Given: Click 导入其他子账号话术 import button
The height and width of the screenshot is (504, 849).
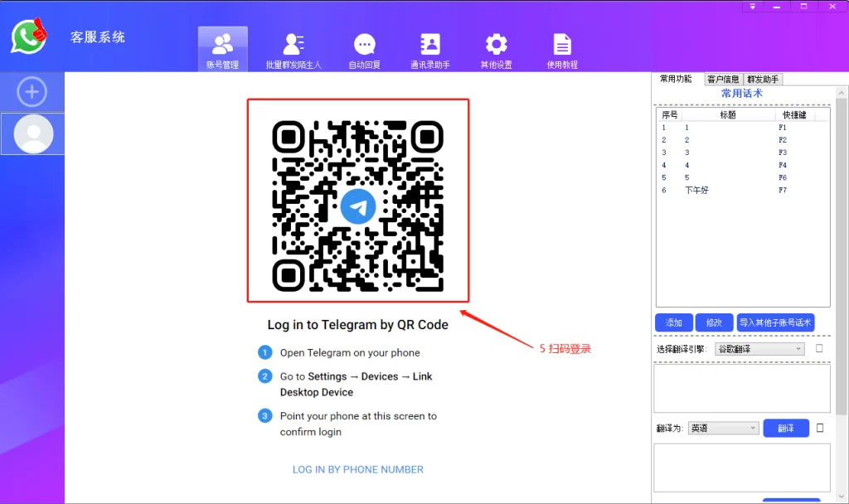Looking at the screenshot, I should 775,322.
